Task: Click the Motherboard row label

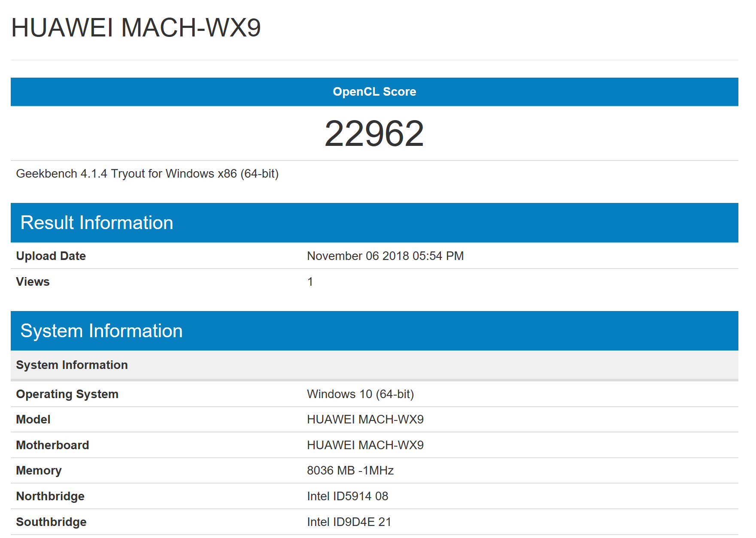Action: 52,445
